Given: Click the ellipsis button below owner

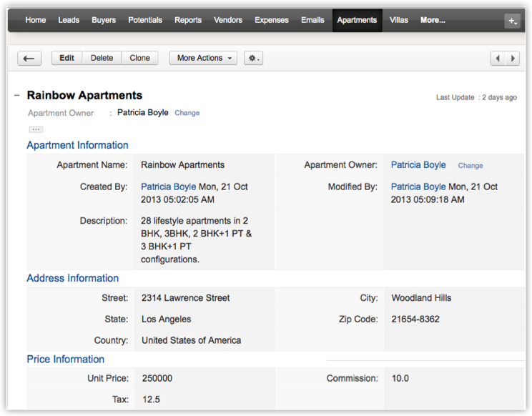Looking at the screenshot, I should [36, 129].
